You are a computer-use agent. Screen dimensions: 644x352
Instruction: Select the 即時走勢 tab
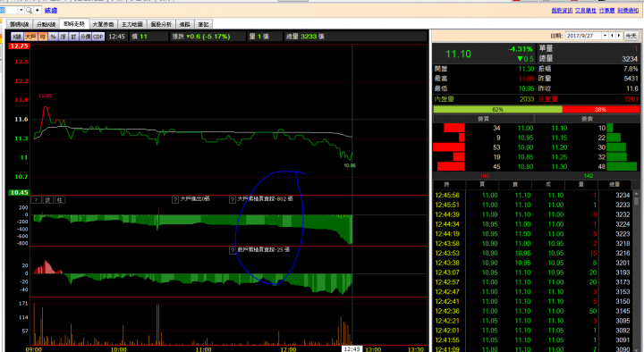click(x=74, y=24)
